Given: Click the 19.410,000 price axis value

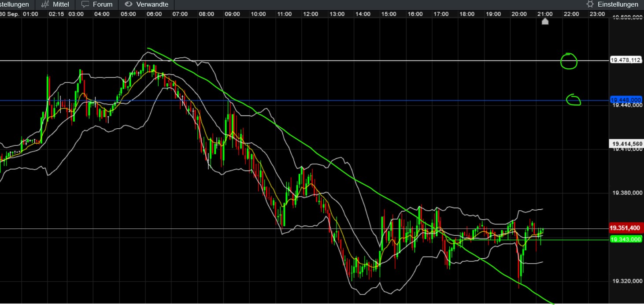Looking at the screenshot, I should pos(628,149).
